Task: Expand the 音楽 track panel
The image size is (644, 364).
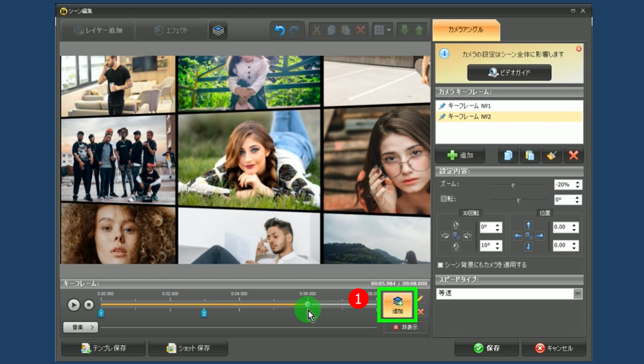Action: [x=79, y=327]
